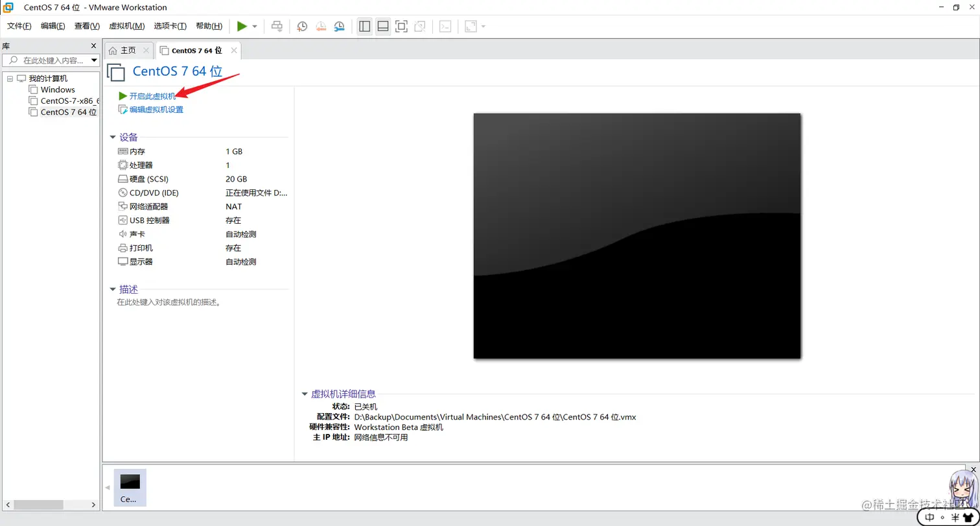Collapse the 描述 section
Screen dimensions: 980x526
tap(113, 290)
